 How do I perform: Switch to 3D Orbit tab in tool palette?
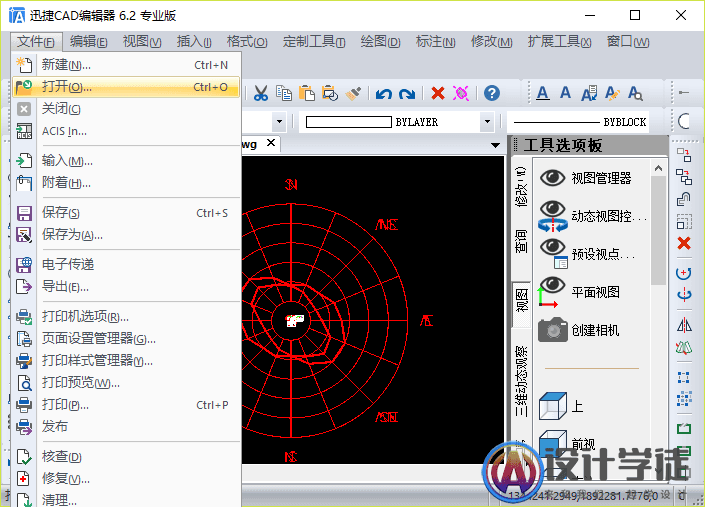point(521,381)
